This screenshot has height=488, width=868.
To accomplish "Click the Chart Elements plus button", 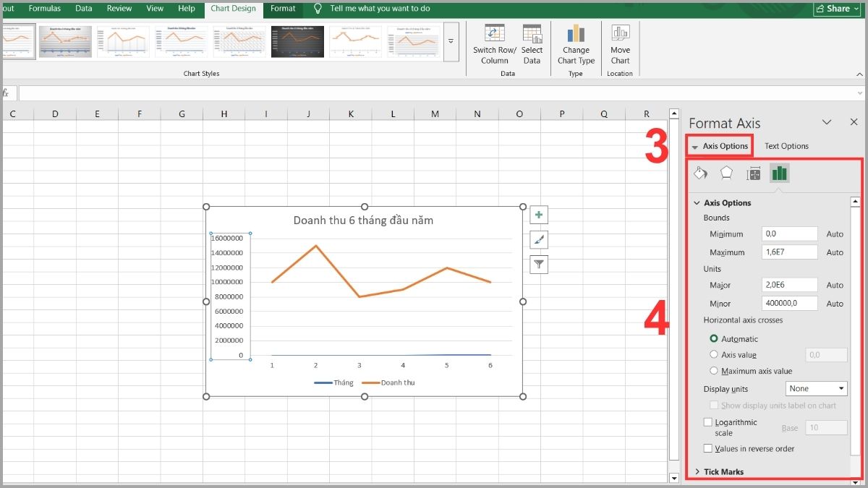I will (539, 215).
